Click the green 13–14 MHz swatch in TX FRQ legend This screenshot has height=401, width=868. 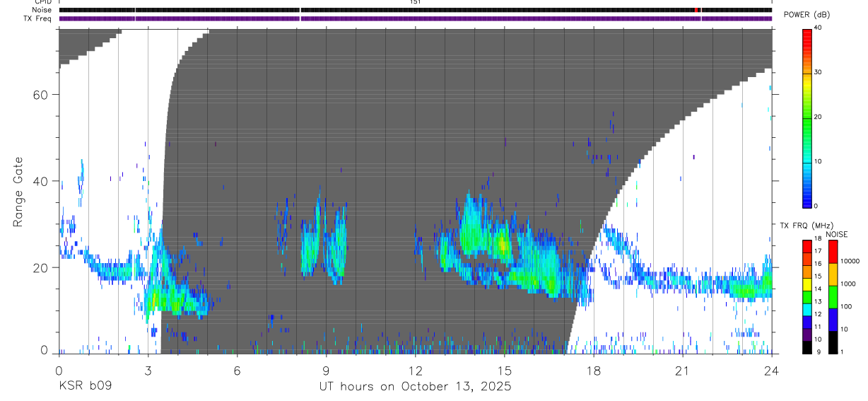(807, 296)
